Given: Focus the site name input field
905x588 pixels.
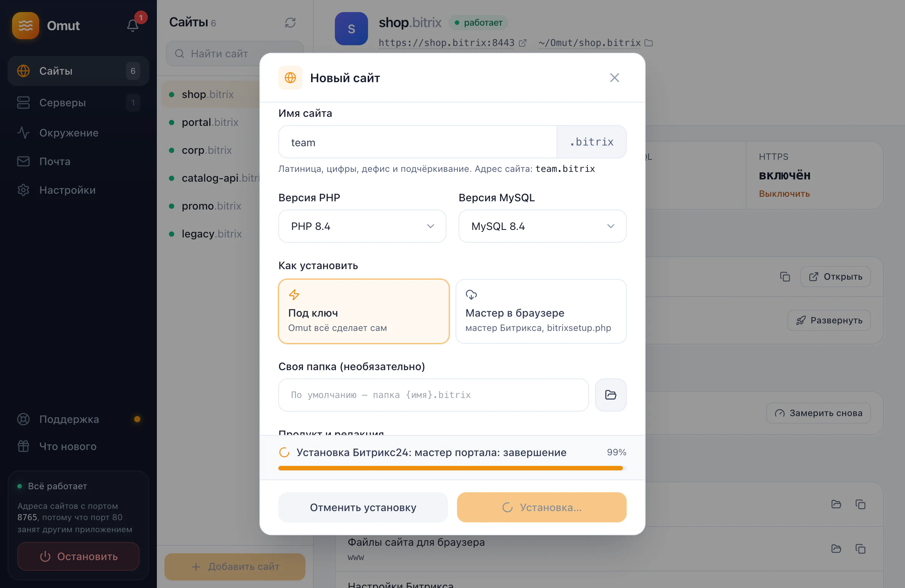Looking at the screenshot, I should click(x=417, y=142).
